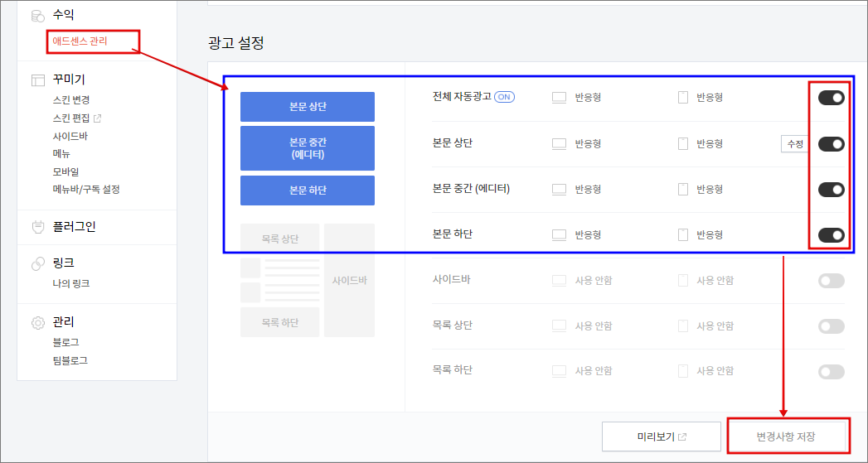Open 사이드바 item under 꾸미기
This screenshot has height=463, width=868.
70,136
